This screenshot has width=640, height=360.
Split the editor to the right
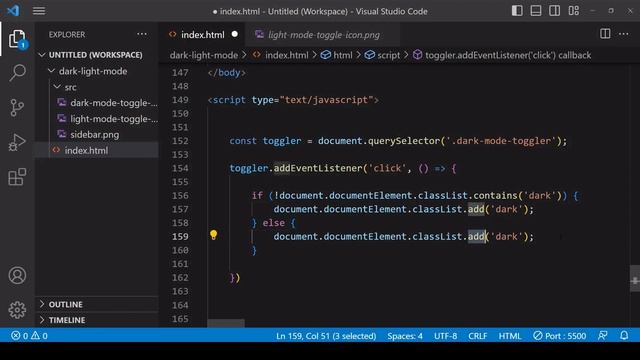point(605,34)
